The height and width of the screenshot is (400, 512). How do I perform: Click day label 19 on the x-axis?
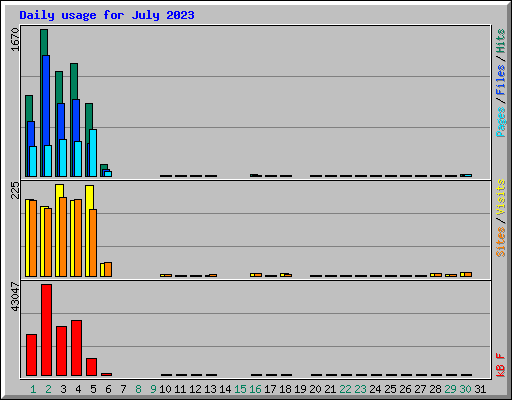tap(300, 389)
